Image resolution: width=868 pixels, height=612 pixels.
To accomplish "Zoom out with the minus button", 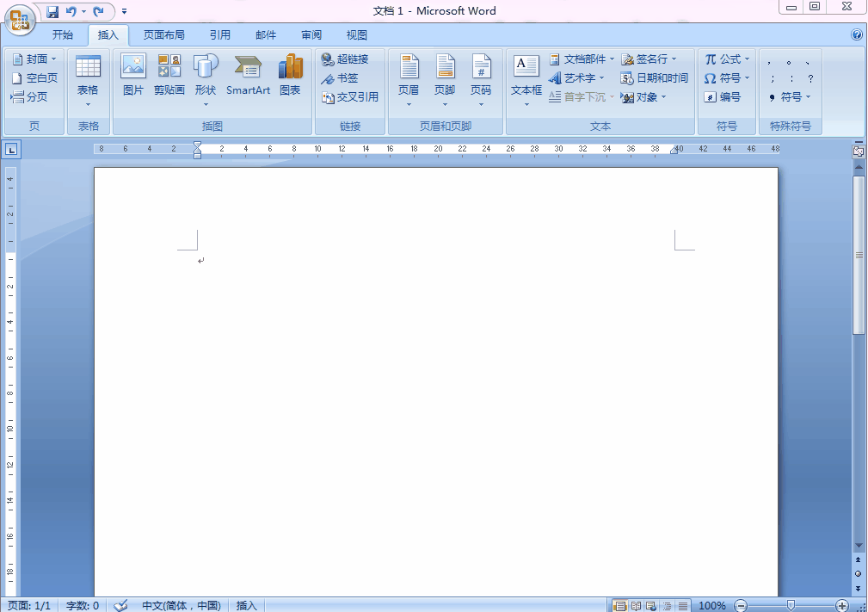I will point(741,605).
